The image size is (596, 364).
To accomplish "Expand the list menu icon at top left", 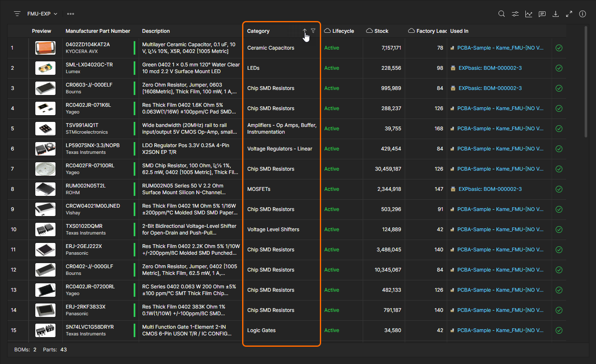I will pyautogui.click(x=17, y=14).
